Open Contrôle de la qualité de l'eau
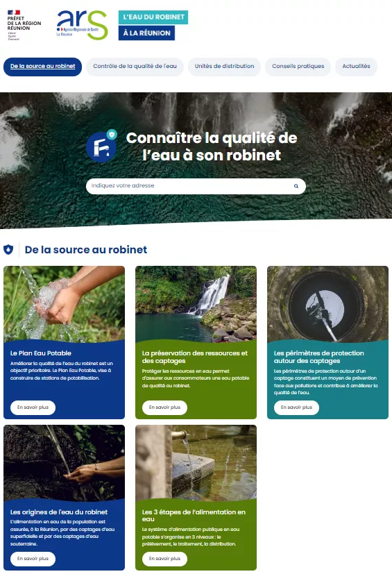 click(x=135, y=67)
